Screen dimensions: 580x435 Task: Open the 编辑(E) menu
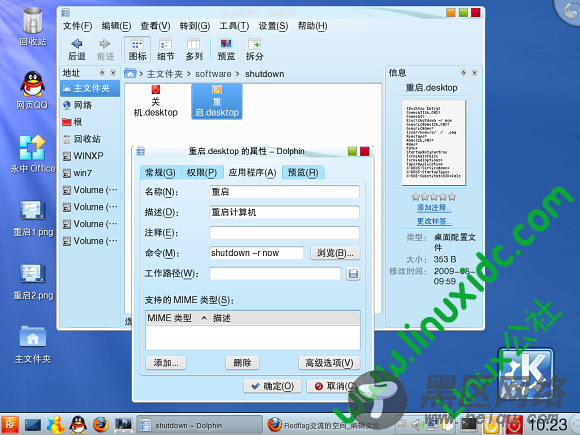point(116,26)
